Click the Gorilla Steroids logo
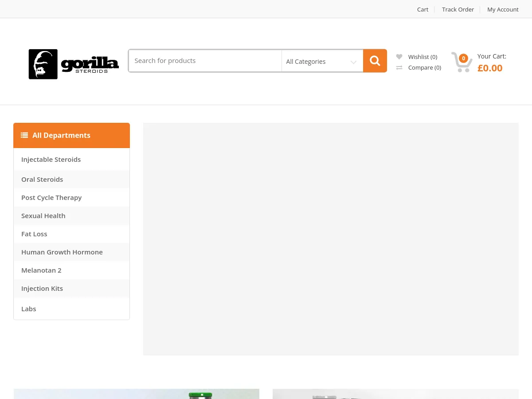The image size is (532, 399). (x=73, y=64)
